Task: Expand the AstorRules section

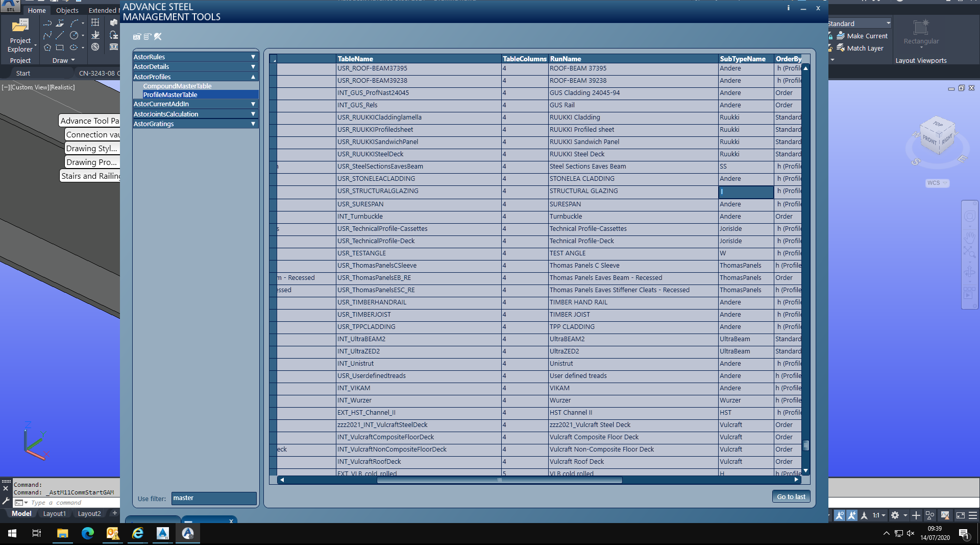Action: (253, 57)
